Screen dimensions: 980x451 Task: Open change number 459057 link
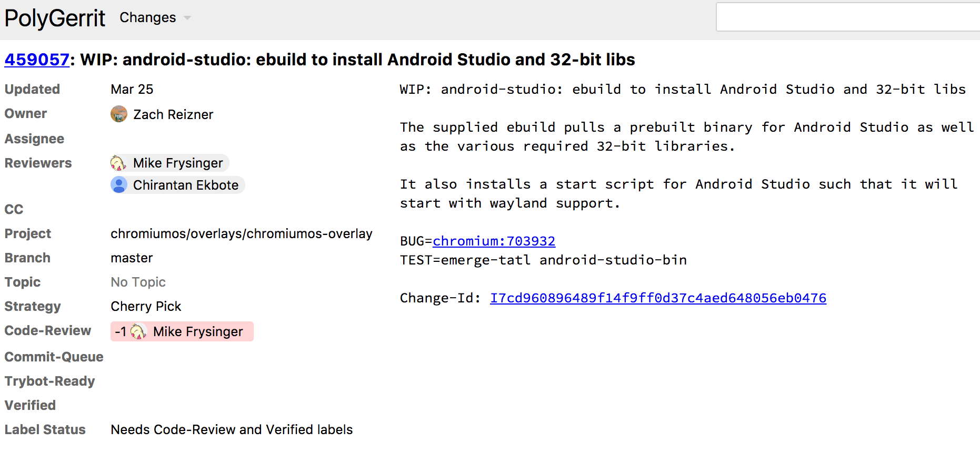click(x=37, y=60)
